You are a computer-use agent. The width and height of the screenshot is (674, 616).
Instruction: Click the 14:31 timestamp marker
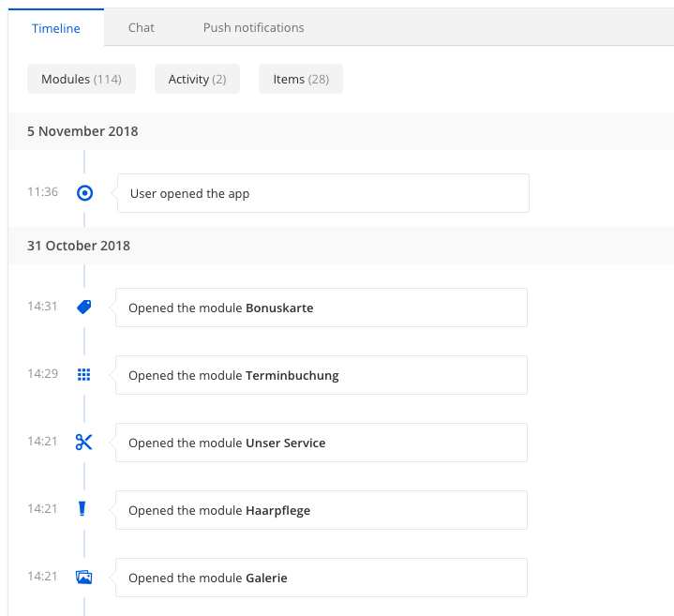click(x=42, y=306)
